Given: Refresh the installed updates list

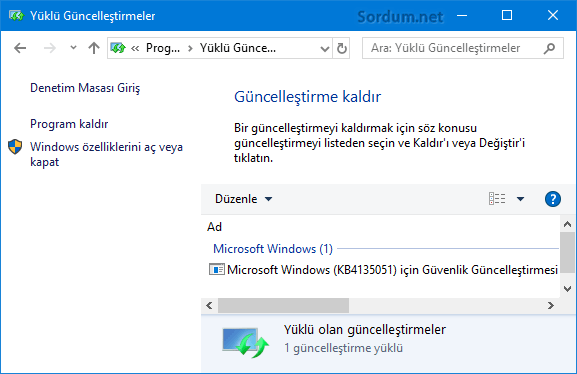Looking at the screenshot, I should (x=341, y=48).
